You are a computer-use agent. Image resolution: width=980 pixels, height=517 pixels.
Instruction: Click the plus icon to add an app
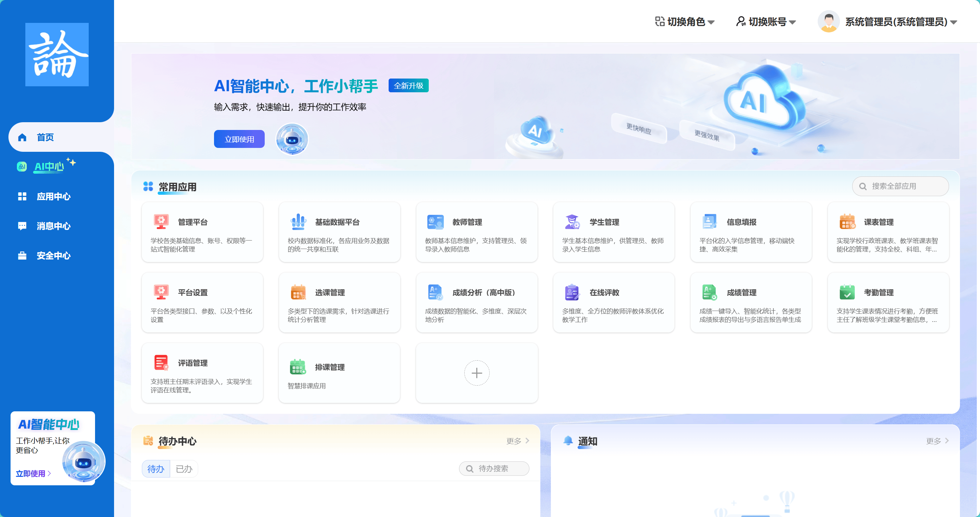[x=477, y=373]
